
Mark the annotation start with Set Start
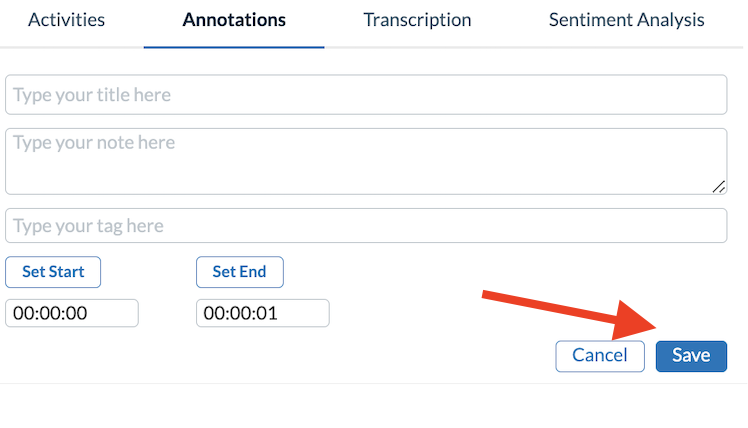(53, 271)
